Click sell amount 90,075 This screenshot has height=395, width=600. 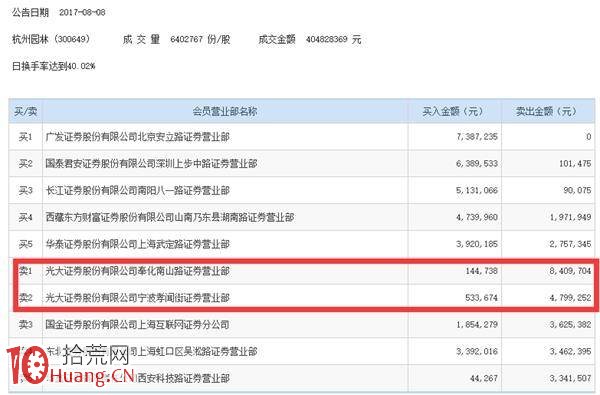(x=577, y=190)
